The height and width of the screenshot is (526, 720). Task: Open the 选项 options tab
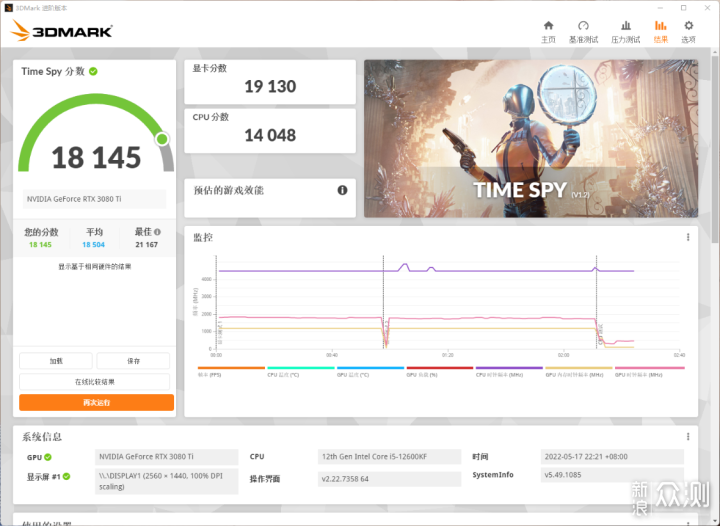coord(688,32)
